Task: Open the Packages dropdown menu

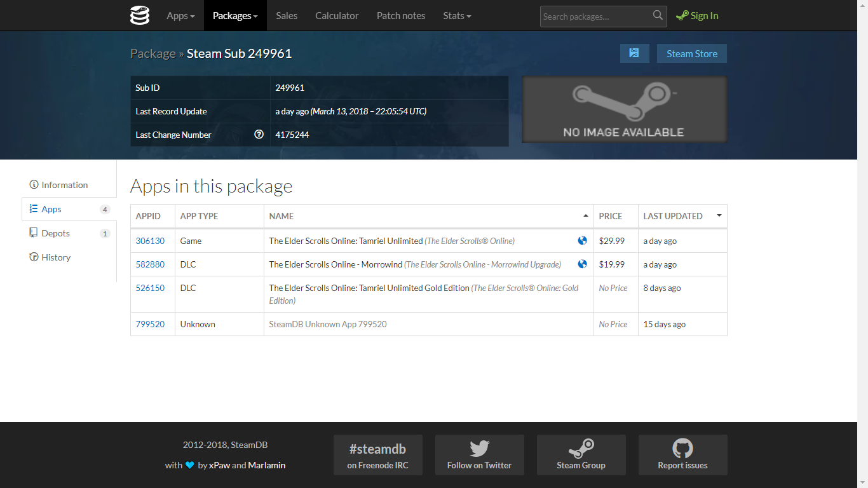Action: click(x=235, y=15)
